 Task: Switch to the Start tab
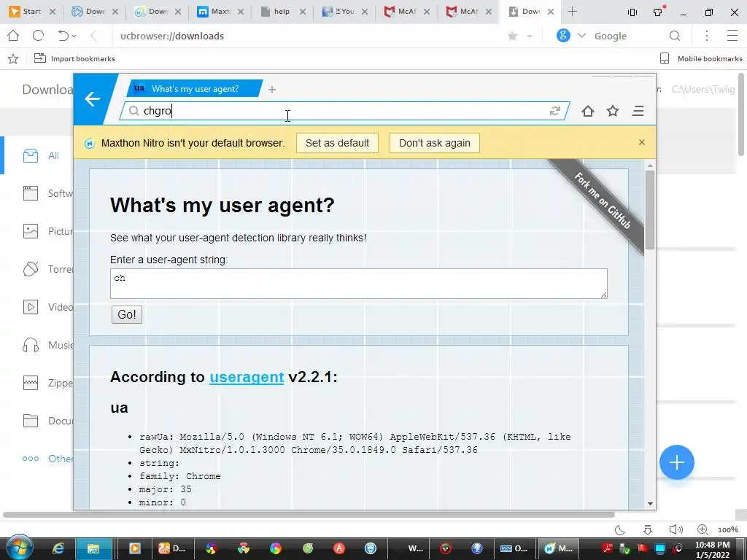(x=32, y=12)
